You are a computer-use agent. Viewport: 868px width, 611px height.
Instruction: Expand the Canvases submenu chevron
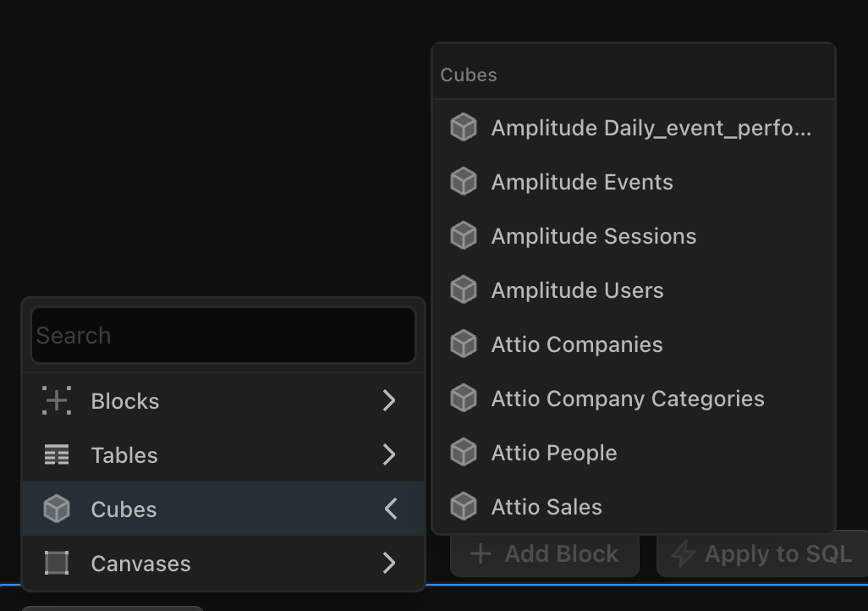click(x=389, y=563)
